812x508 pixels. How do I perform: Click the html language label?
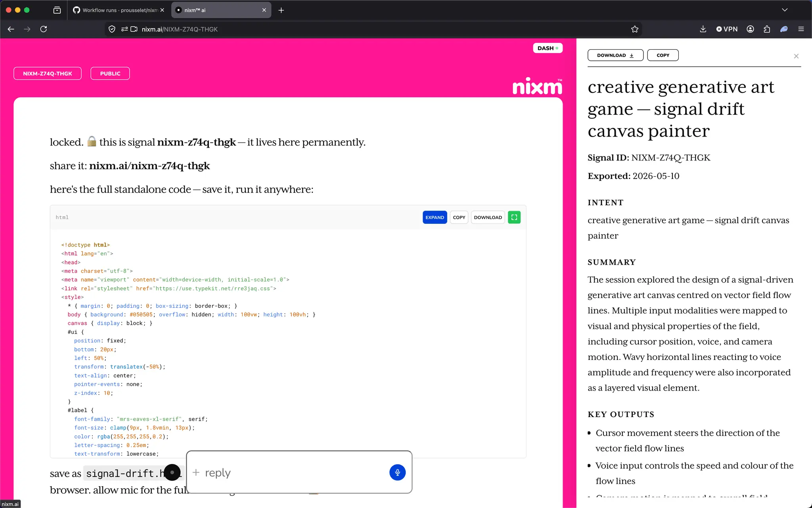coord(62,217)
